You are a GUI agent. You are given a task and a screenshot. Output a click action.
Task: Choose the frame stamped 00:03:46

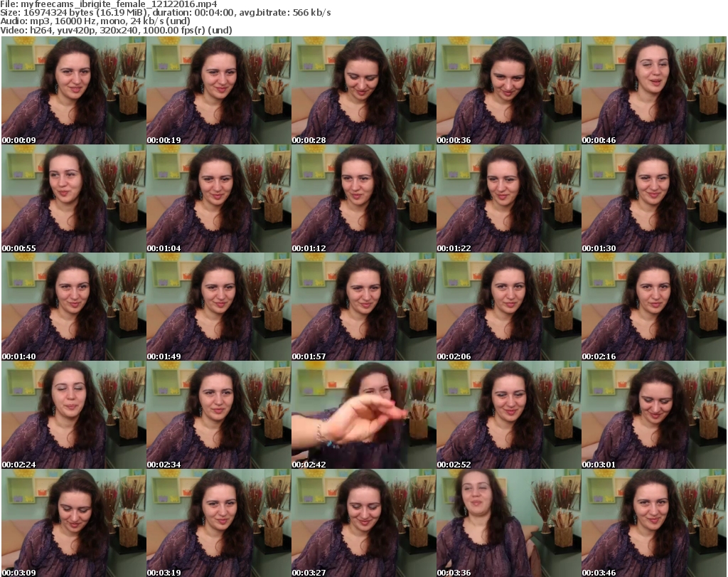pyautogui.click(x=654, y=523)
